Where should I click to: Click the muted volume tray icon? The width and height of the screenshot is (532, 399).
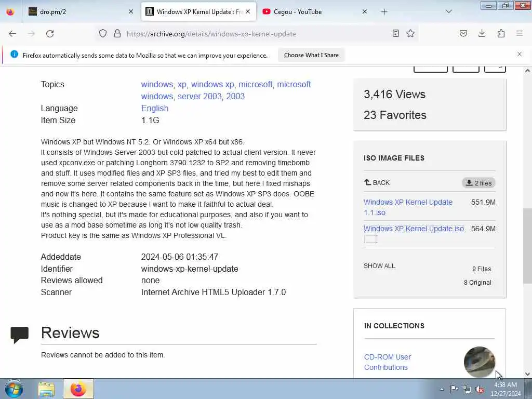tap(480, 390)
